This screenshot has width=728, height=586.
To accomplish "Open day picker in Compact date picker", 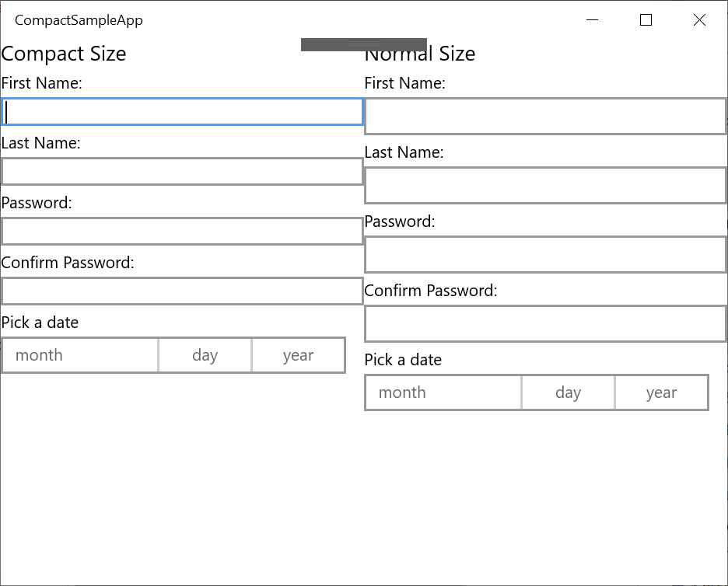I will click(x=205, y=355).
